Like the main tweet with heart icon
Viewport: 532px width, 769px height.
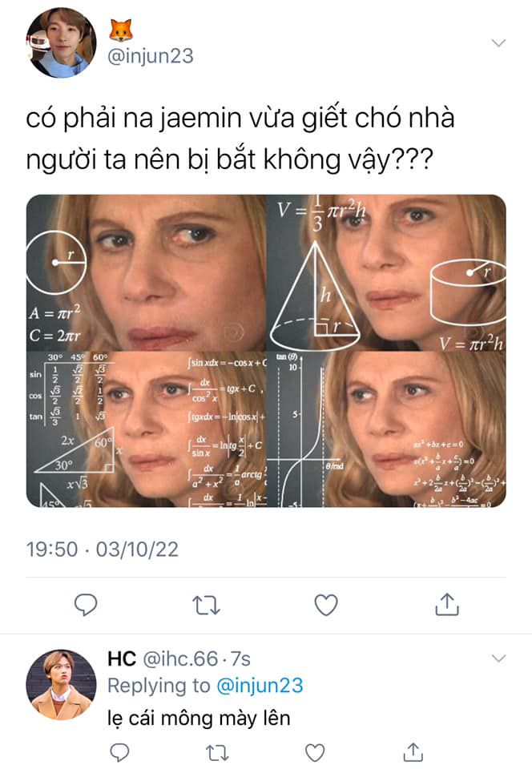pos(326,605)
